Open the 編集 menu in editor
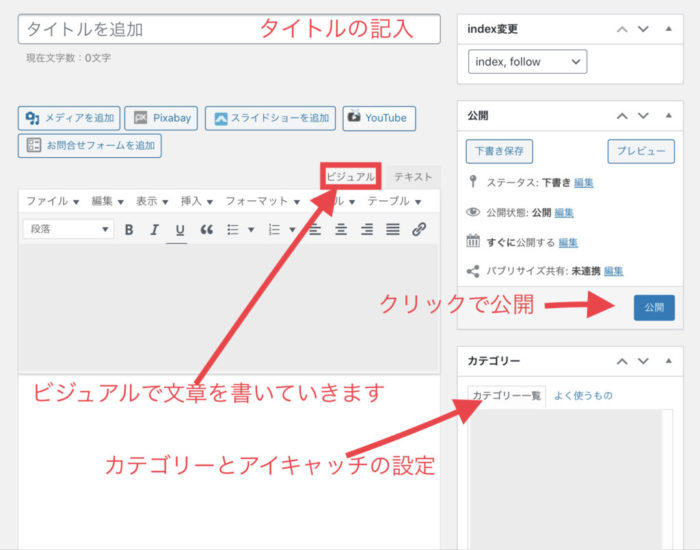 tap(107, 201)
